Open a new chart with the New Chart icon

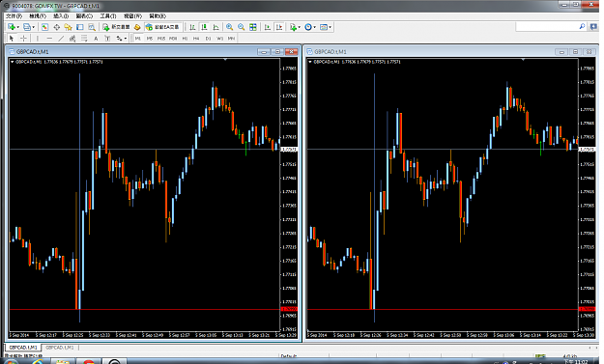[x=12, y=27]
